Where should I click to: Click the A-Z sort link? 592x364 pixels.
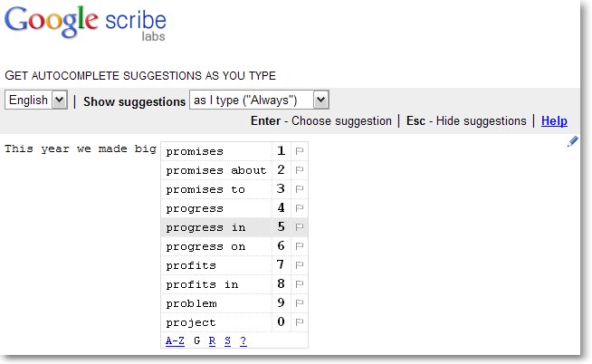pyautogui.click(x=175, y=340)
